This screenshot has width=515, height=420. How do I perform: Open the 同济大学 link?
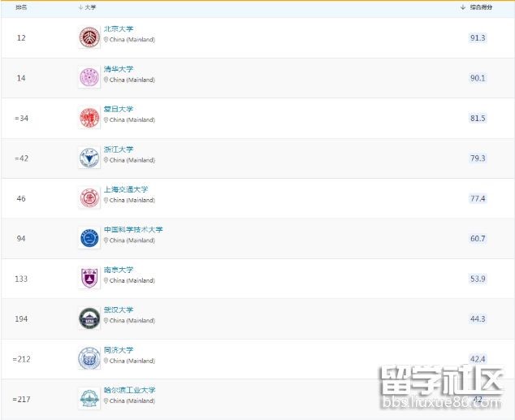[x=119, y=350]
